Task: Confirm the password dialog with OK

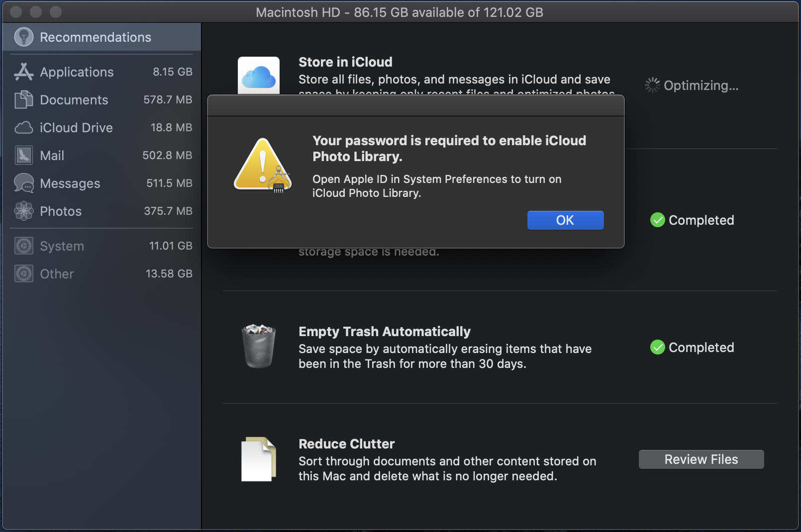Action: (565, 220)
